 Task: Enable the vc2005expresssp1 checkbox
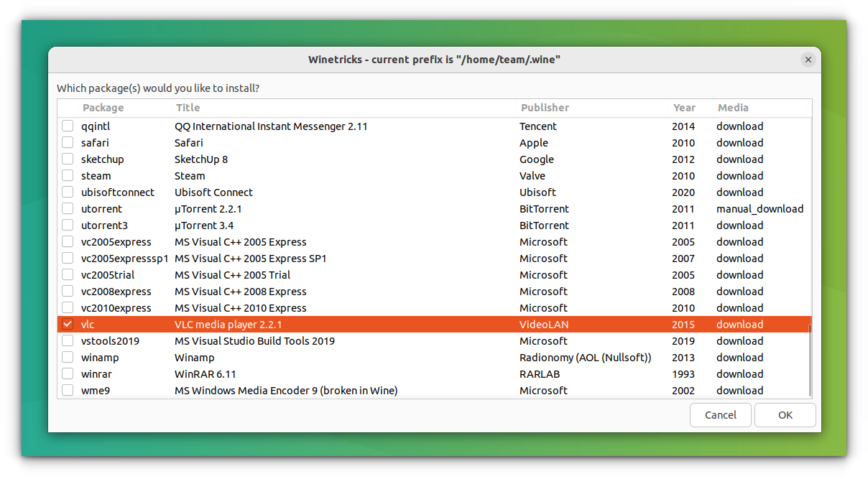(68, 259)
